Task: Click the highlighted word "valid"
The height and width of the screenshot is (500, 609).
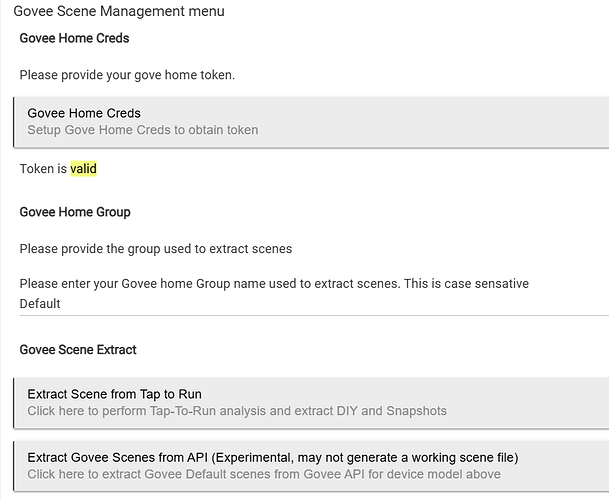Action: click(x=84, y=169)
